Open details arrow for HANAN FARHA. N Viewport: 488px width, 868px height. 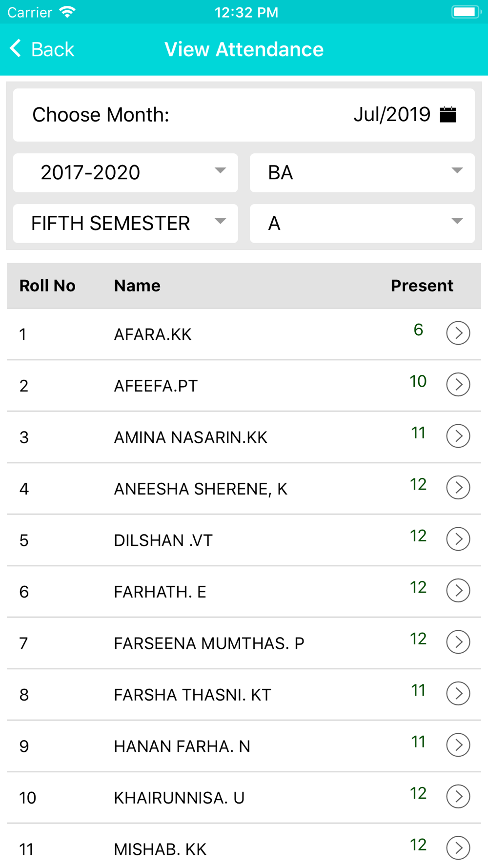tap(458, 745)
